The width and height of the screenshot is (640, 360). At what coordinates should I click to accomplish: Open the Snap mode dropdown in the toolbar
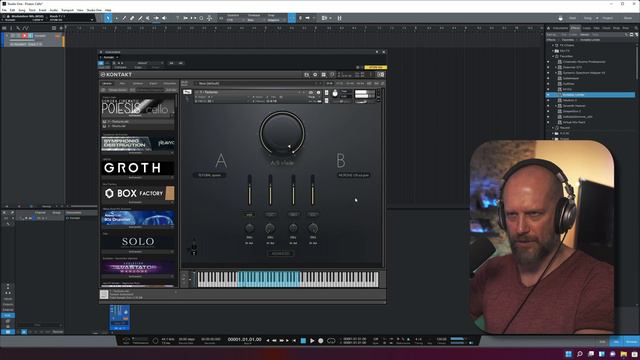276,20
